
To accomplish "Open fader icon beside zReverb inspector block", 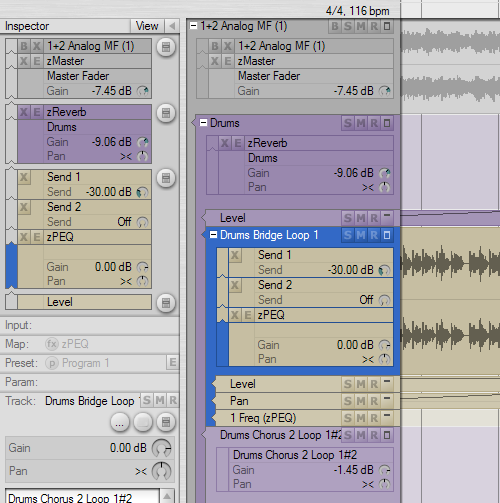I will click(166, 113).
